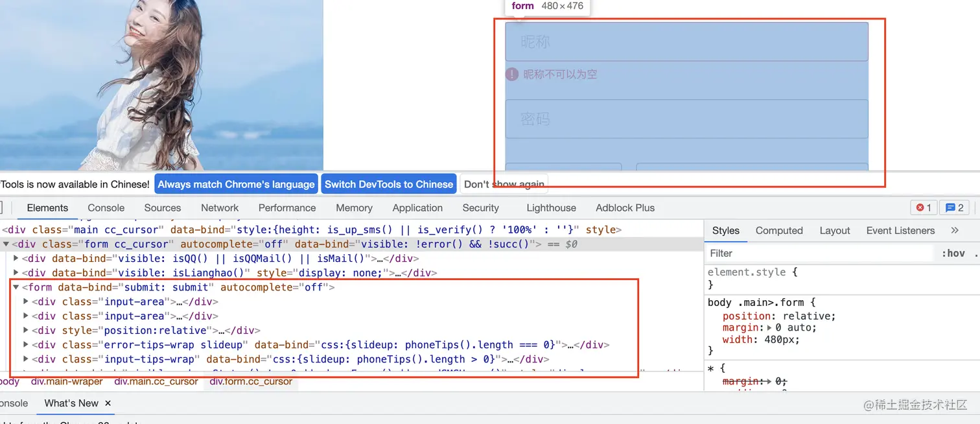Open the Network tab
The width and height of the screenshot is (980, 424).
pyautogui.click(x=220, y=208)
